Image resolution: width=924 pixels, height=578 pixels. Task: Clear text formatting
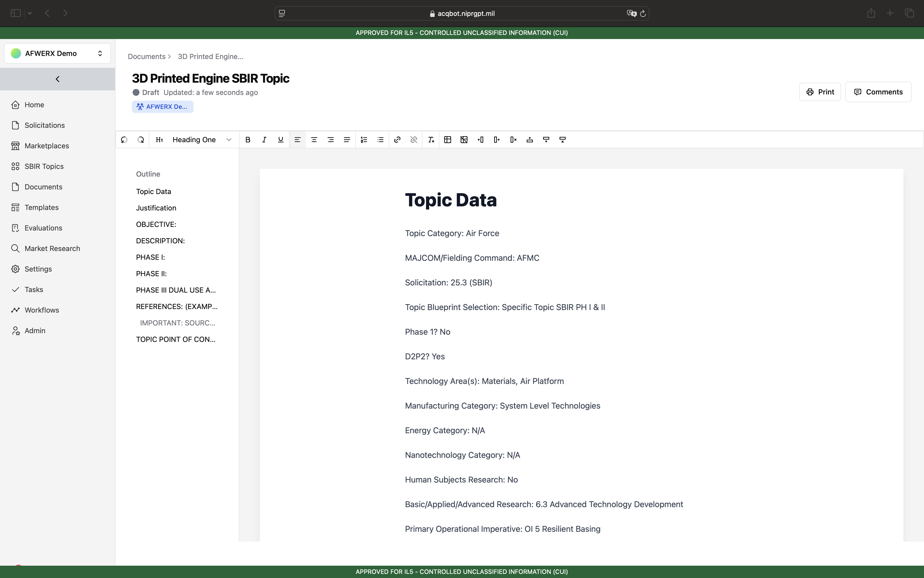pyautogui.click(x=431, y=140)
